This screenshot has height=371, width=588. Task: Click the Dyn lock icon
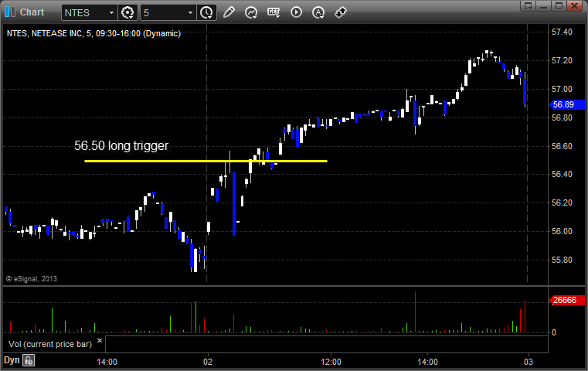tap(29, 360)
